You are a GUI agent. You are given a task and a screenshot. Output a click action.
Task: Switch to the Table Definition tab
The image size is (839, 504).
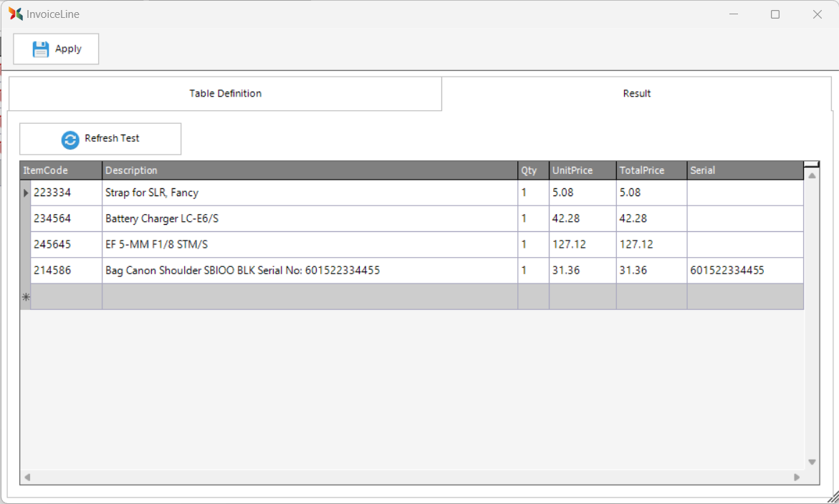(x=225, y=94)
